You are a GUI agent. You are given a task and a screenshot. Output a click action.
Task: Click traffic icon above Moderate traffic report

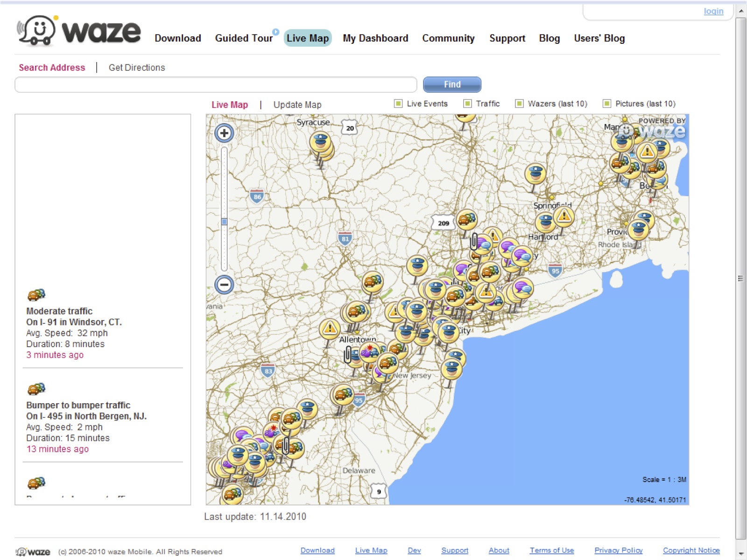click(36, 294)
